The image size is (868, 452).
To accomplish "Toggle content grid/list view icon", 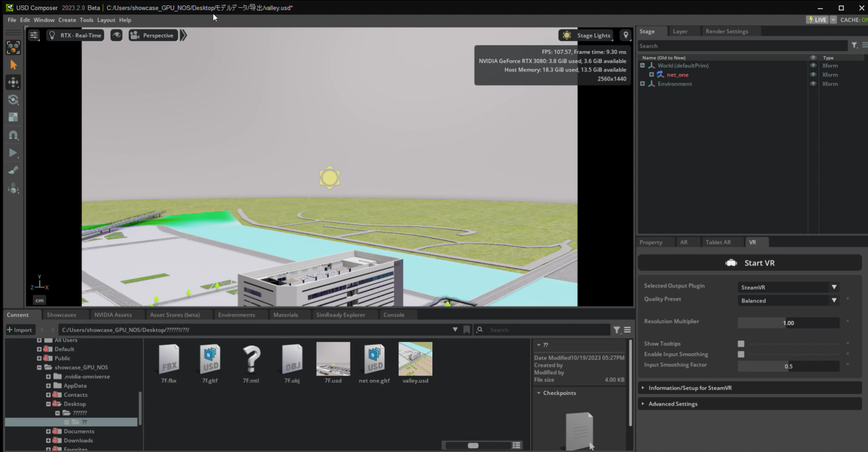I will point(516,446).
